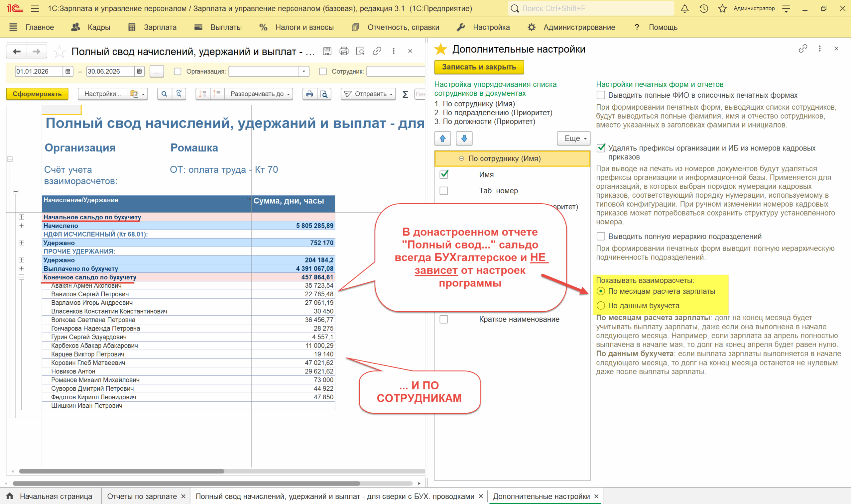
Task: Move sort item down with blue arrow
Action: point(464,139)
